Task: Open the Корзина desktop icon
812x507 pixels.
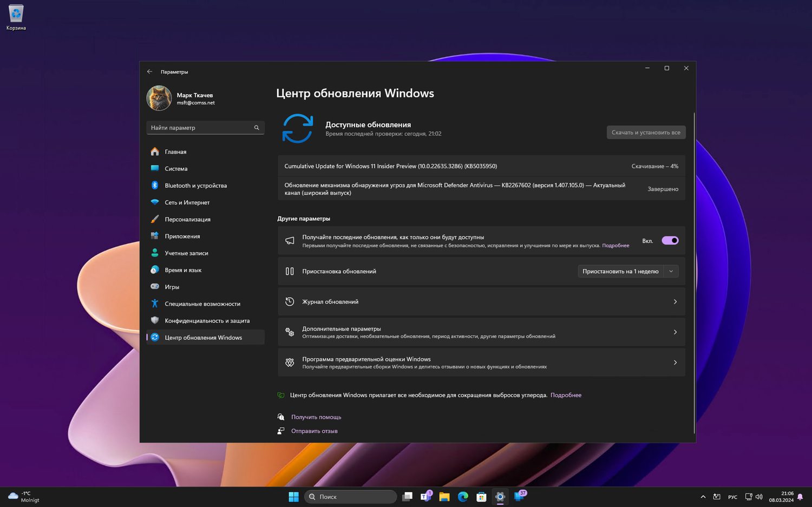Action: 16,18
